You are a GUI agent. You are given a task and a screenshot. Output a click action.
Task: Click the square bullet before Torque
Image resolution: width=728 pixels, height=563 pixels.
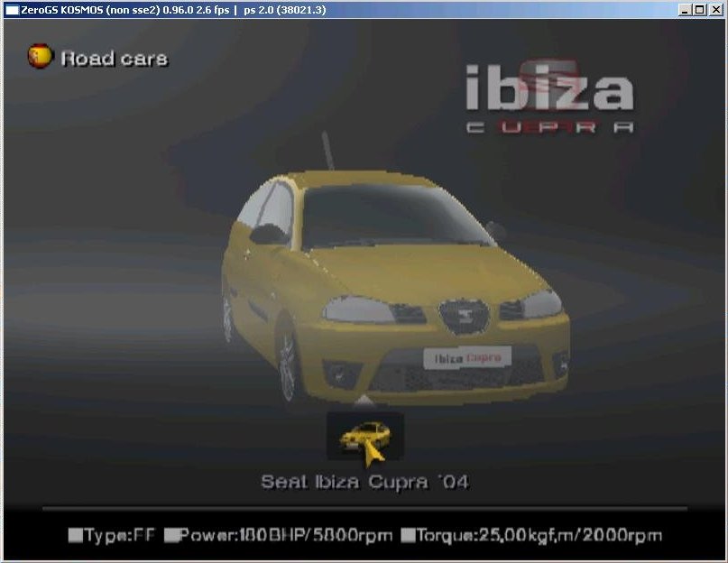click(x=408, y=535)
